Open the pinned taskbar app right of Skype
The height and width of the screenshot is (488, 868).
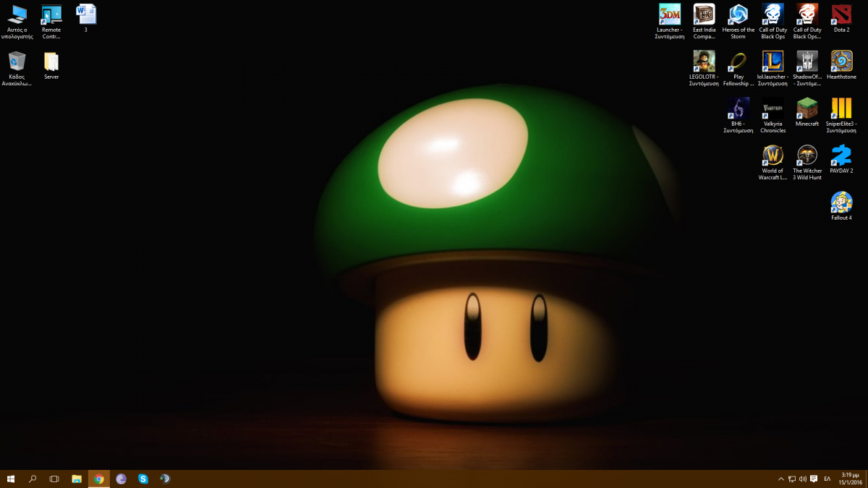click(x=165, y=479)
